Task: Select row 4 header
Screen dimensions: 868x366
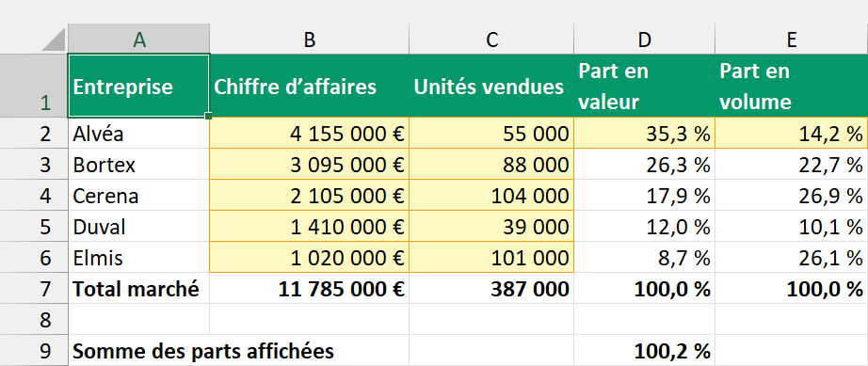Action: tap(34, 195)
